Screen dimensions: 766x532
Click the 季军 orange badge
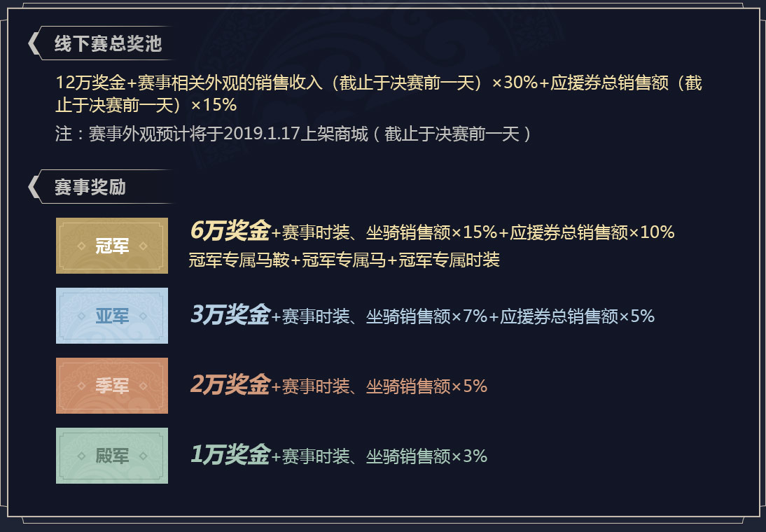coord(112,386)
